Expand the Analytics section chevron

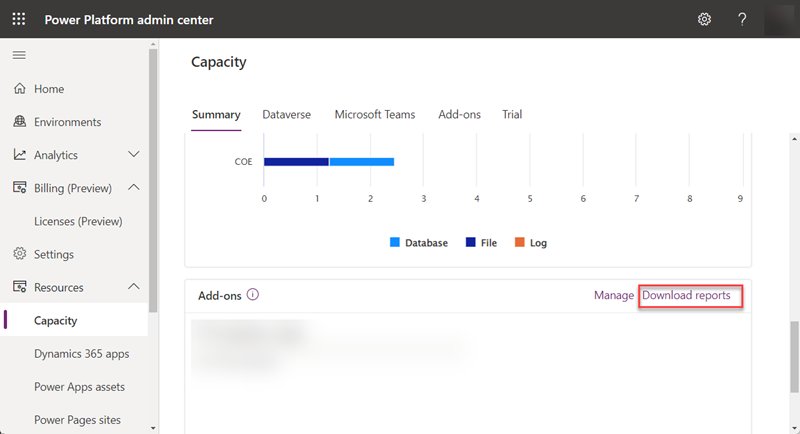[134, 155]
